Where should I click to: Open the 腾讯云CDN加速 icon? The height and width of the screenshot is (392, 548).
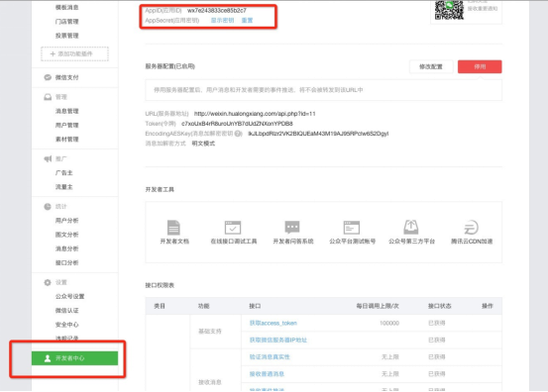pos(471,228)
